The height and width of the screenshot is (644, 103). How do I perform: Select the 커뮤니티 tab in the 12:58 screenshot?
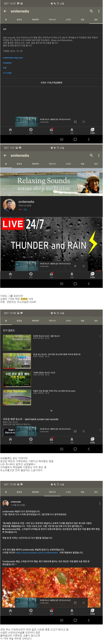tap(52, 321)
